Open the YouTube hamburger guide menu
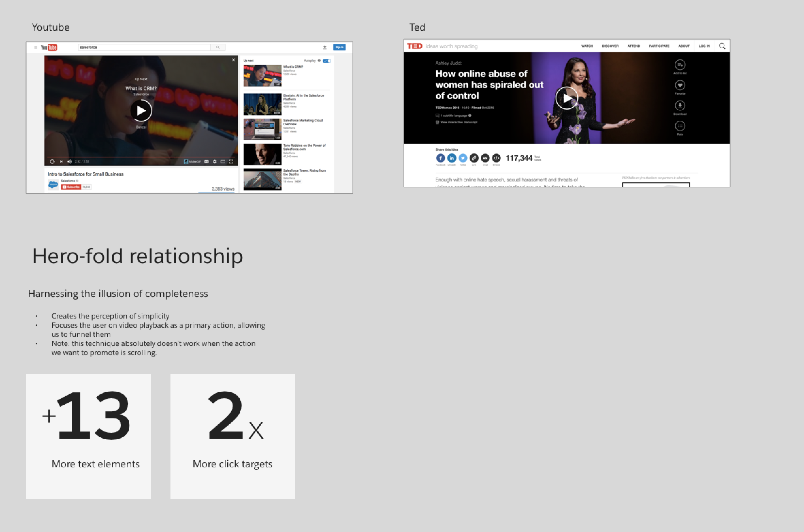The image size is (804, 532). click(x=36, y=48)
